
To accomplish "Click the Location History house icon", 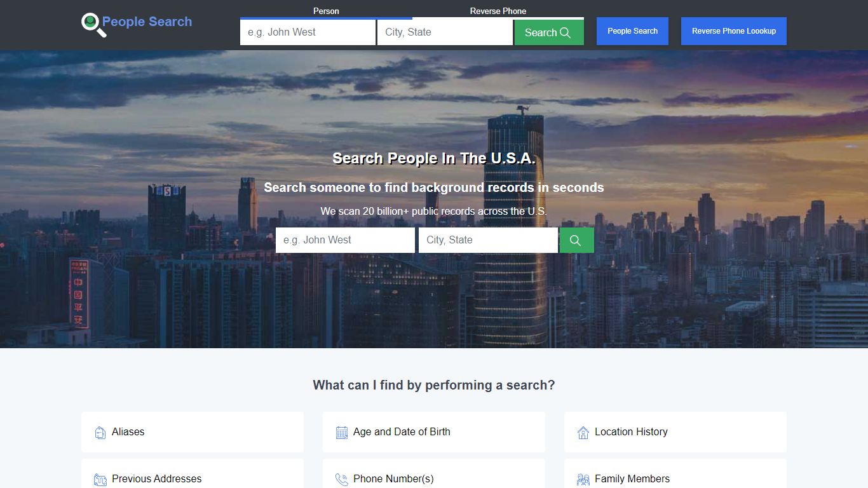I will [x=583, y=432].
